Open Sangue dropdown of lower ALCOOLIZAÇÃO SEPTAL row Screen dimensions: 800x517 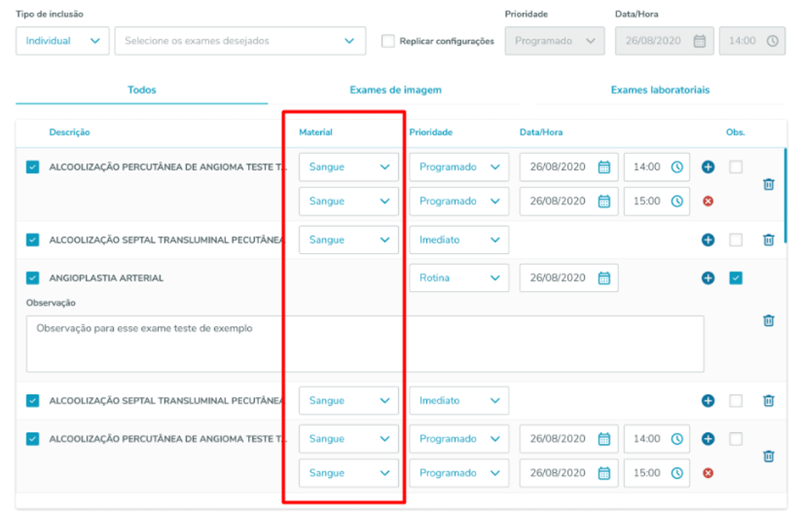click(x=348, y=401)
